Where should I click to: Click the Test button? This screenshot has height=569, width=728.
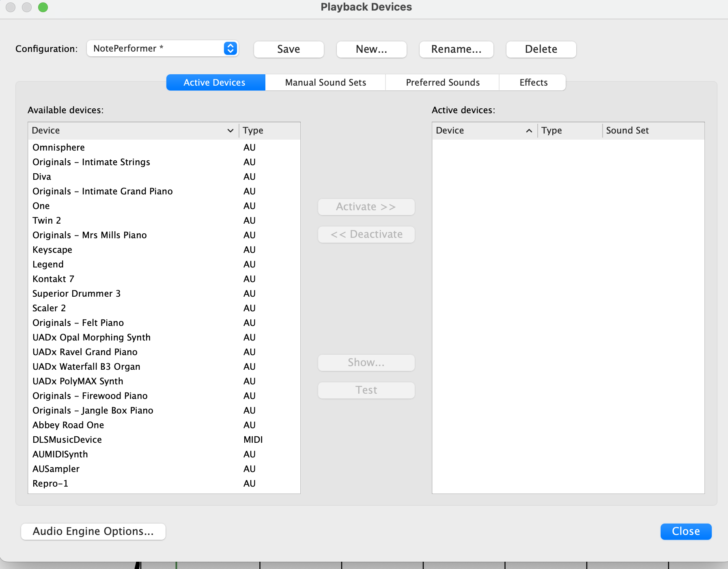(366, 390)
